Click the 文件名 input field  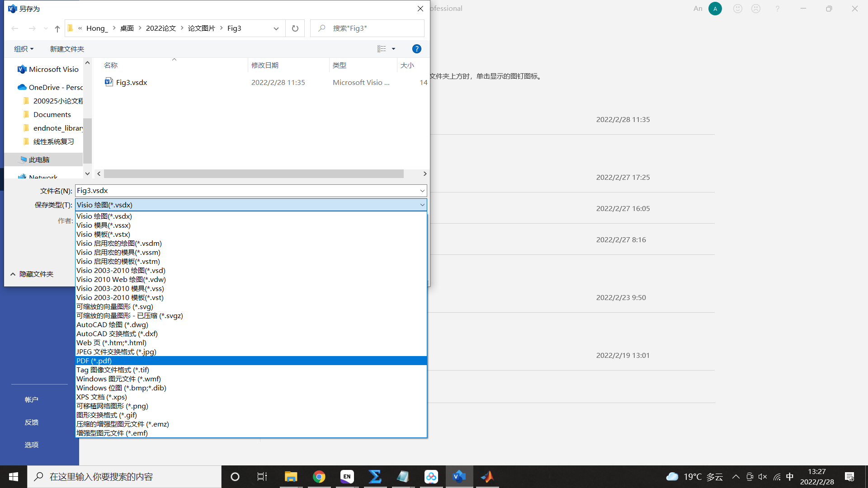tap(247, 191)
